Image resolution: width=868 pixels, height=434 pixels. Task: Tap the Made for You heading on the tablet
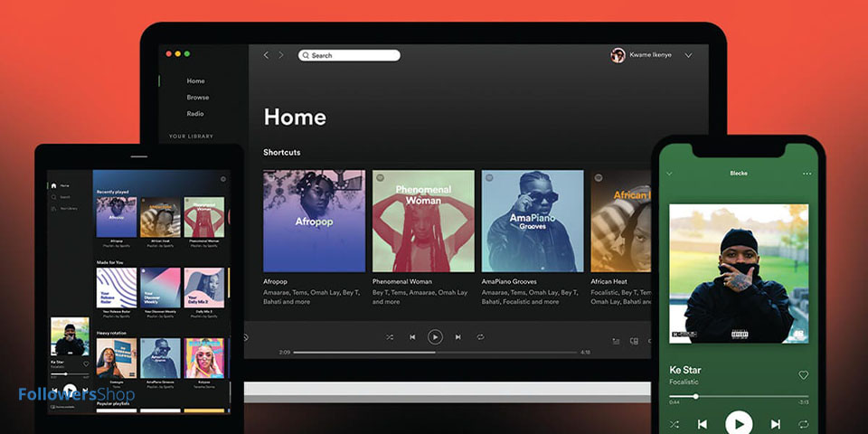[109, 262]
